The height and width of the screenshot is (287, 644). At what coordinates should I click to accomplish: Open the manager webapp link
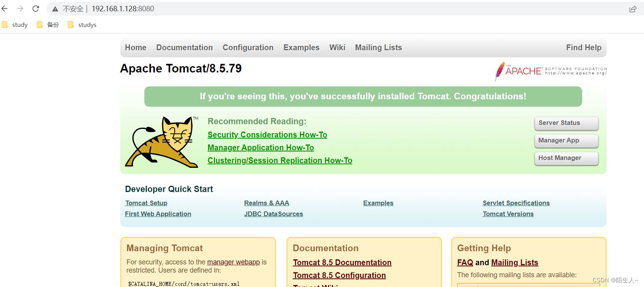(x=233, y=262)
